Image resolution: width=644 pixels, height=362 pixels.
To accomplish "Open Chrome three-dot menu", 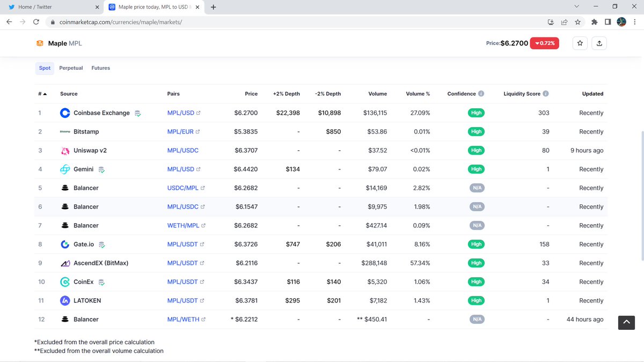I will 635,22.
